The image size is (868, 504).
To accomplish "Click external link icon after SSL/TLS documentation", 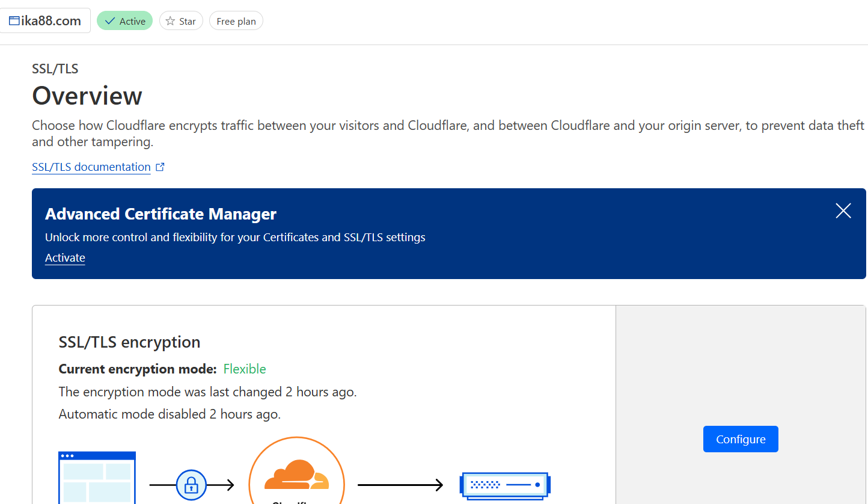I will click(160, 167).
